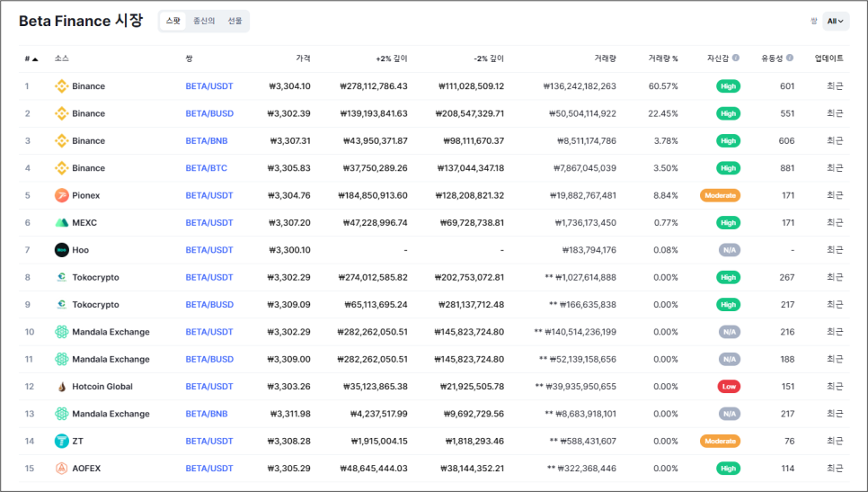
Task: Click the Hotcoin Global exchange name
Action: pyautogui.click(x=102, y=387)
